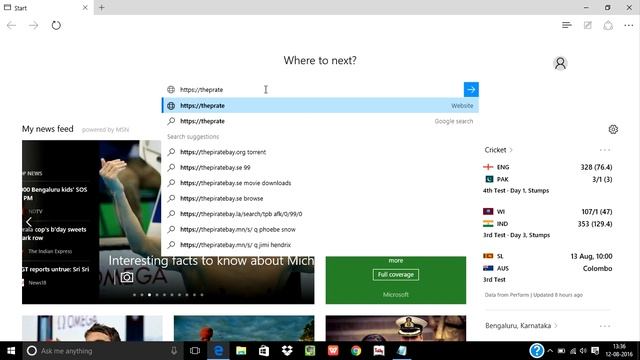Click the volume speaker tray icon
Image resolution: width=640 pixels, height=360 pixels.
click(583, 351)
